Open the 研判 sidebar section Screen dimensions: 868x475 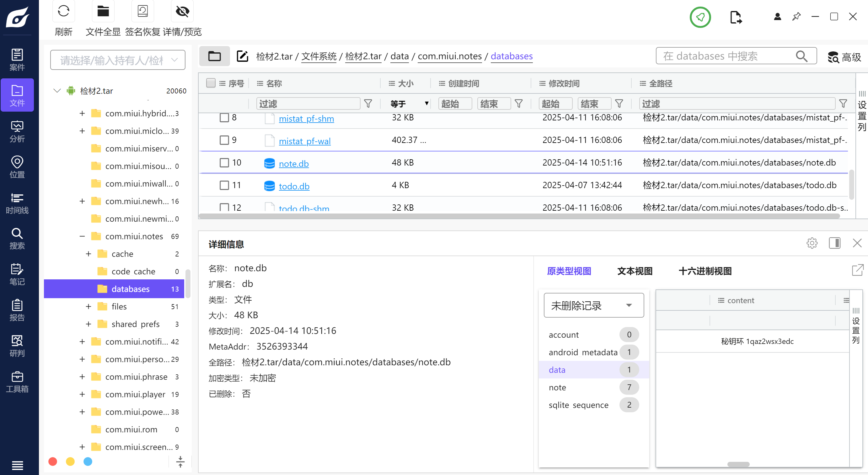coord(17,346)
